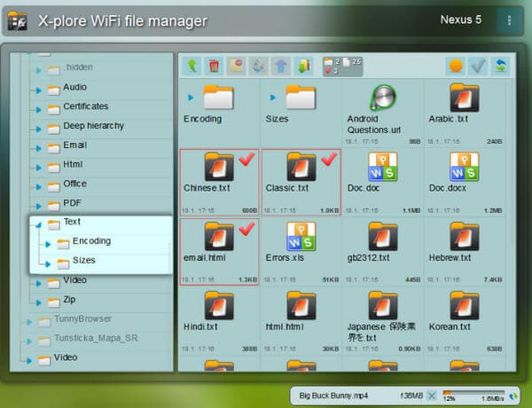The height and width of the screenshot is (408, 532).
Task: Uncheck the Chinese.txt file selection
Action: point(246,159)
